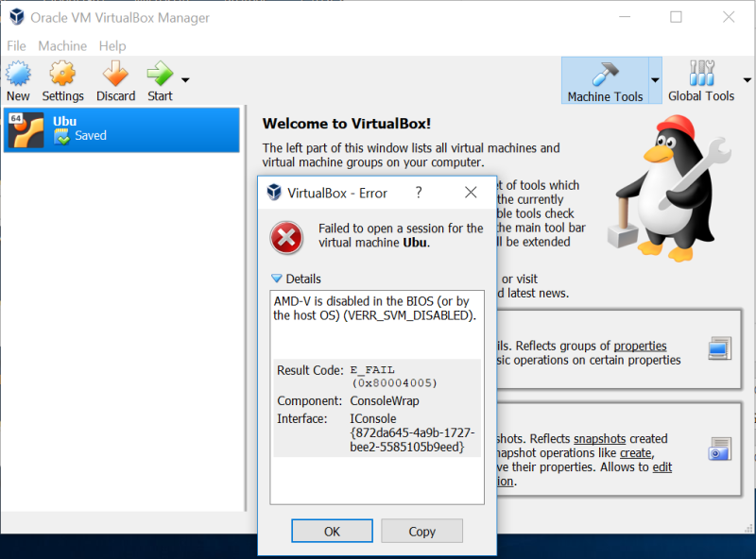This screenshot has width=756, height=559.
Task: Click the snapshots link in Snapshots pane
Action: (600, 438)
